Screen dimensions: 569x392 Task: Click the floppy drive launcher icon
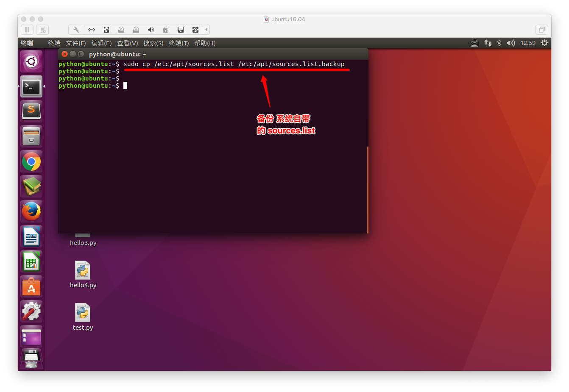pyautogui.click(x=31, y=359)
